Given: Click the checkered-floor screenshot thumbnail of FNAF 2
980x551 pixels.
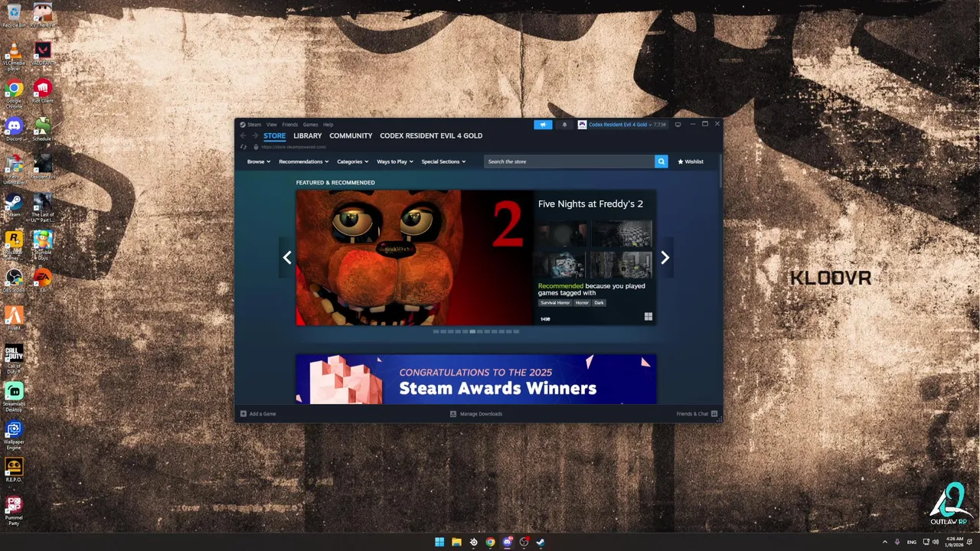Looking at the screenshot, I should (x=621, y=234).
